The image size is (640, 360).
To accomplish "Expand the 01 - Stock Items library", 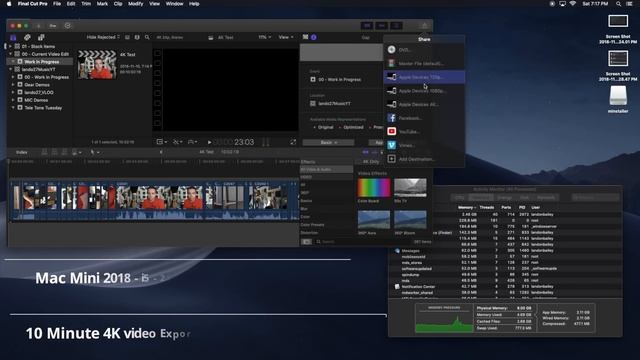I will (10, 47).
